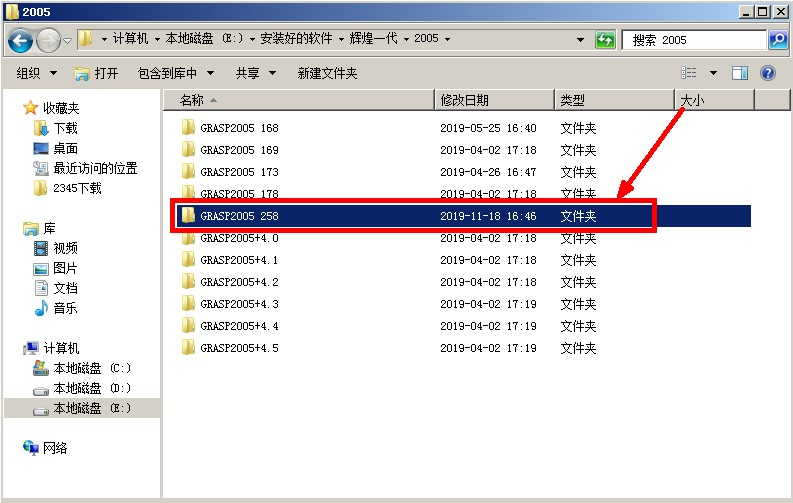Select 本地磁盘 (C:) in navigation pane
Screen dimensions: 793x503
[x=91, y=368]
